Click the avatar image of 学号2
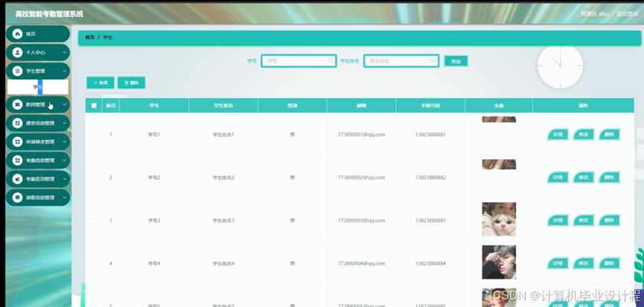644x307 pixels. [x=499, y=164]
